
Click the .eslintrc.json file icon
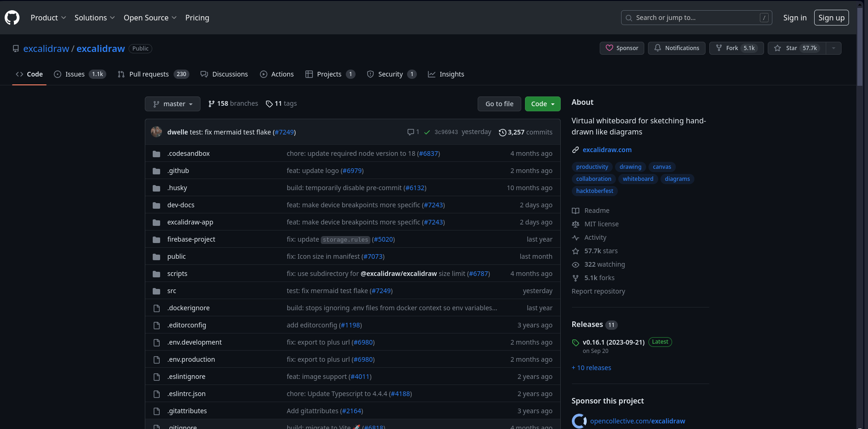pos(156,394)
